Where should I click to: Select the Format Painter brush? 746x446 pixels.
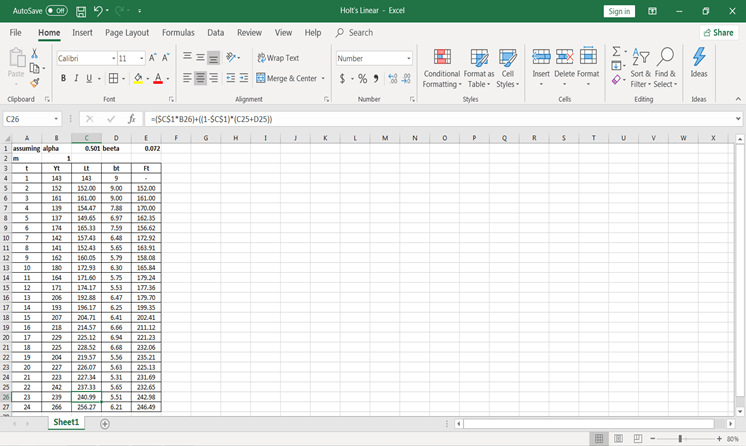[x=34, y=83]
